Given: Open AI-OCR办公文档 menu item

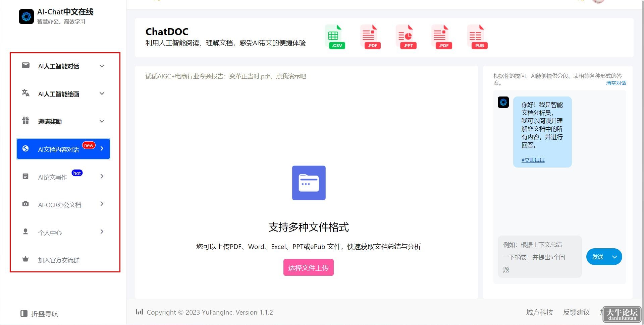Looking at the screenshot, I should point(63,204).
